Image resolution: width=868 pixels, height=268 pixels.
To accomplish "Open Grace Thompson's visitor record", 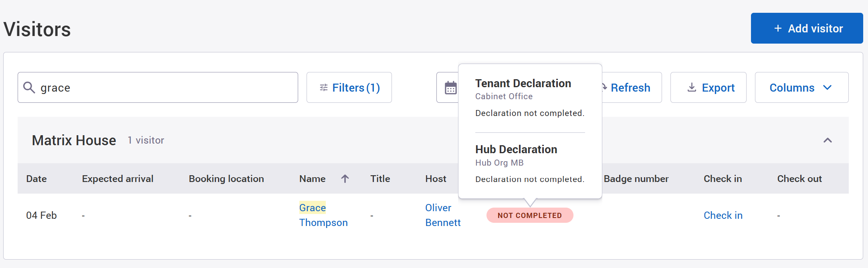I will click(x=323, y=215).
